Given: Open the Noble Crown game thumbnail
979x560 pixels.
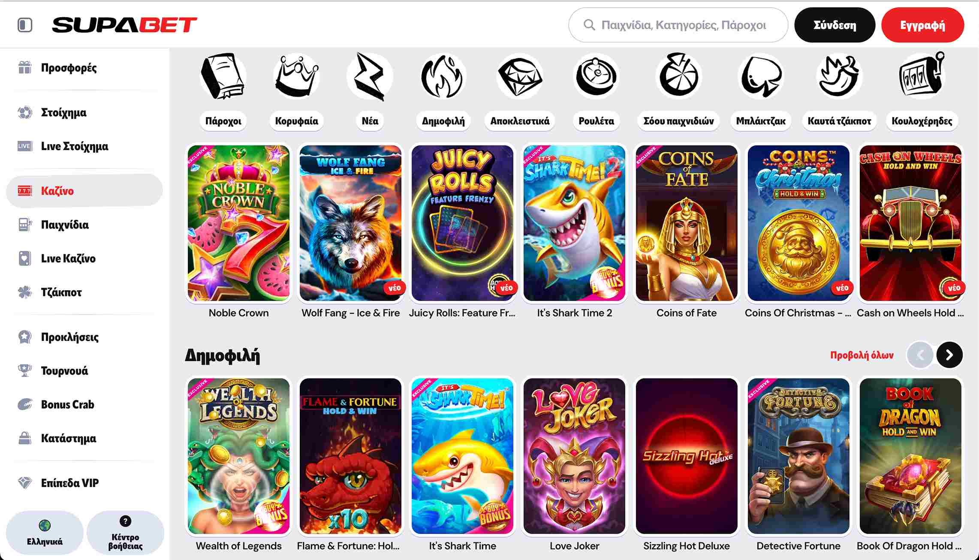Looking at the screenshot, I should tap(238, 223).
